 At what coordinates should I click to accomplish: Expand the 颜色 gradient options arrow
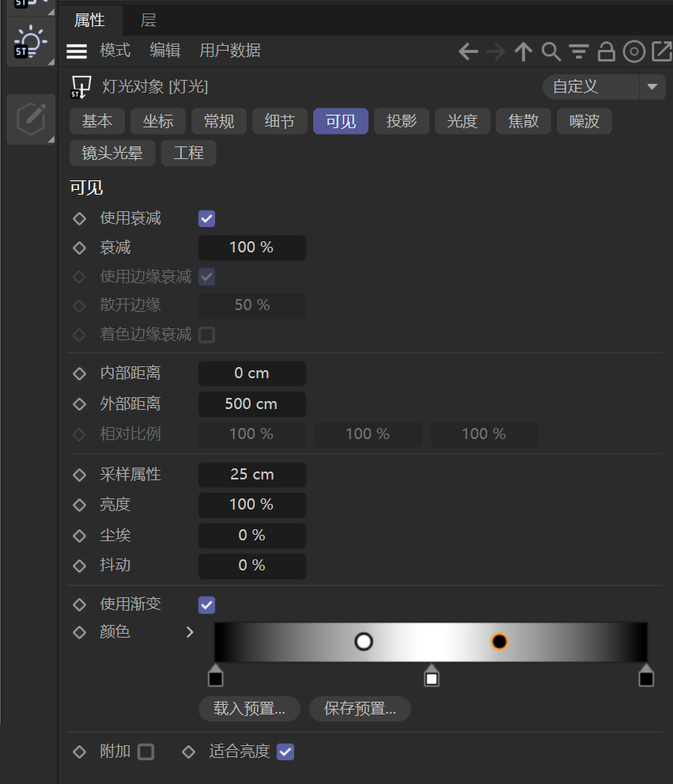[190, 632]
